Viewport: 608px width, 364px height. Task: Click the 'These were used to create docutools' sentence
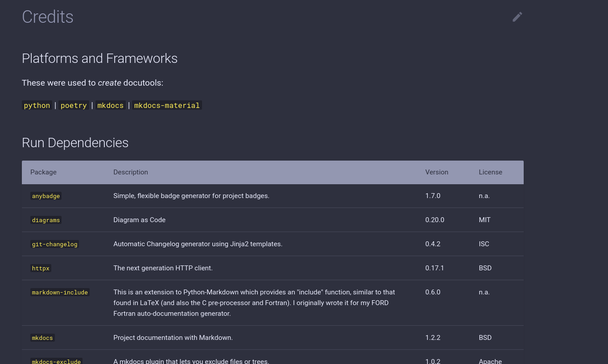(92, 83)
